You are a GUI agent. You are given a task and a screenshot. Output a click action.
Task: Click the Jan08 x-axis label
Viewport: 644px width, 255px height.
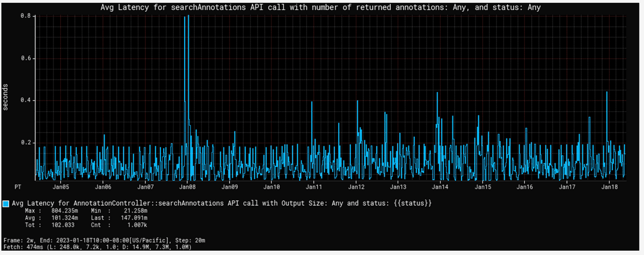187,187
